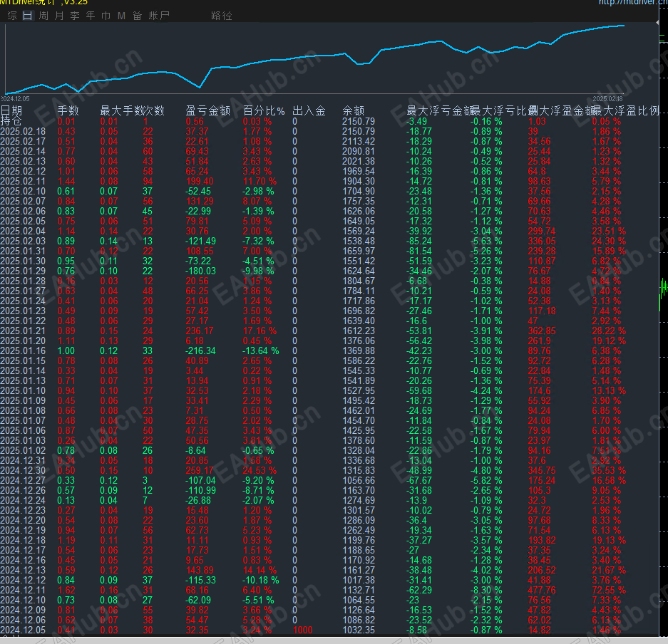Click the 出入金 column header
Image resolution: width=668 pixels, height=644 pixels.
(x=309, y=110)
